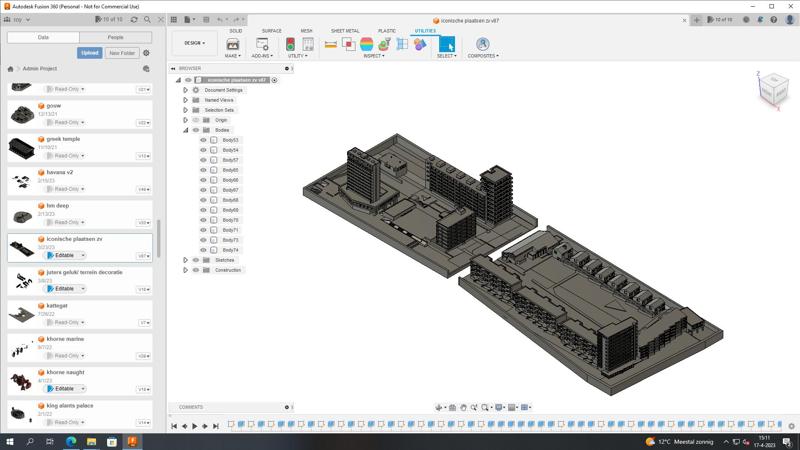
Task: Click the ViewCube navigation widget
Action: pos(772,89)
